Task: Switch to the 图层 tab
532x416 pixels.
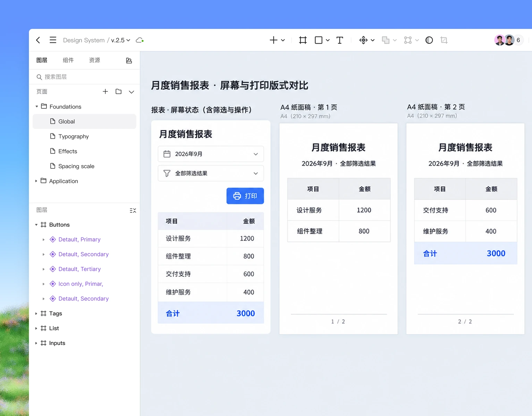Action: [42, 60]
